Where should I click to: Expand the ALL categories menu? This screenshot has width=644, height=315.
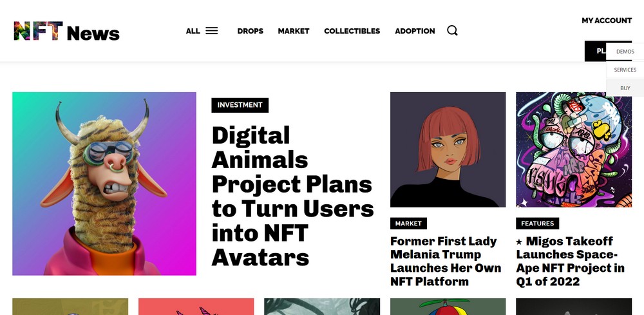193,31
